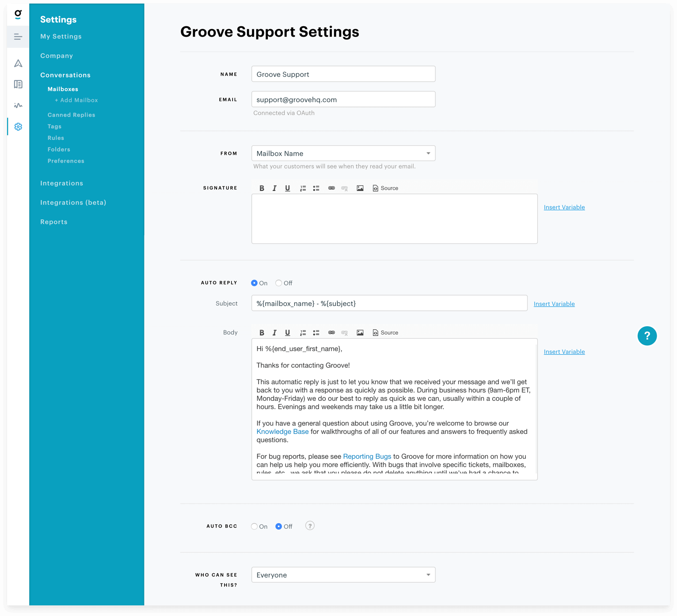Open Integrations in sidebar
The image size is (677, 616).
62,183
